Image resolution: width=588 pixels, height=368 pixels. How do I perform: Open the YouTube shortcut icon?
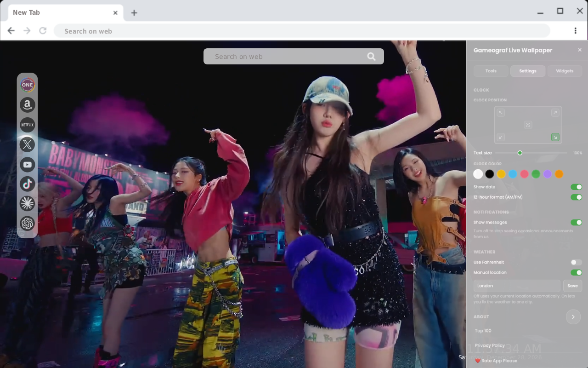tap(28, 164)
